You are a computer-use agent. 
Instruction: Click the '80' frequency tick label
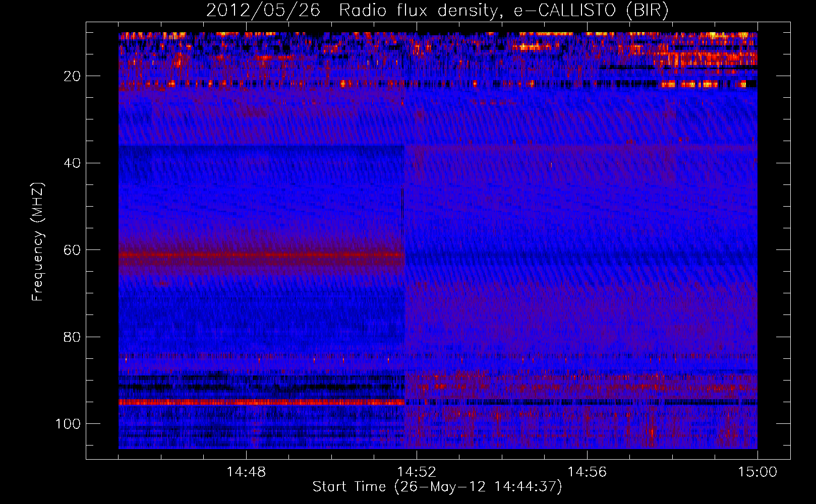click(x=72, y=337)
